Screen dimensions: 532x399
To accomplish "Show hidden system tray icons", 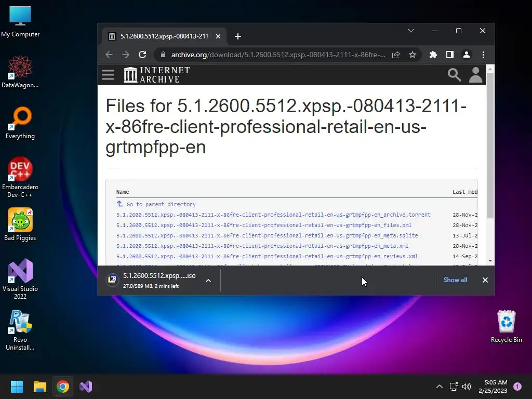I will click(440, 387).
